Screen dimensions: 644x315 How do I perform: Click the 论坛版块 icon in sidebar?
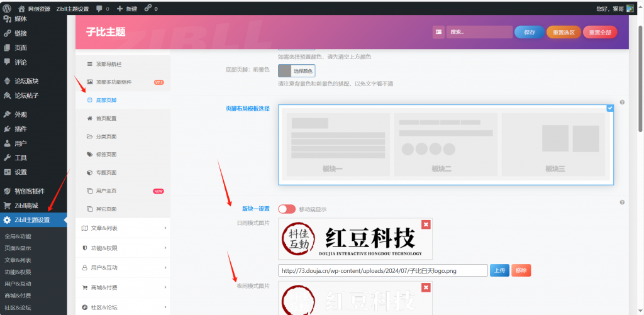point(7,81)
